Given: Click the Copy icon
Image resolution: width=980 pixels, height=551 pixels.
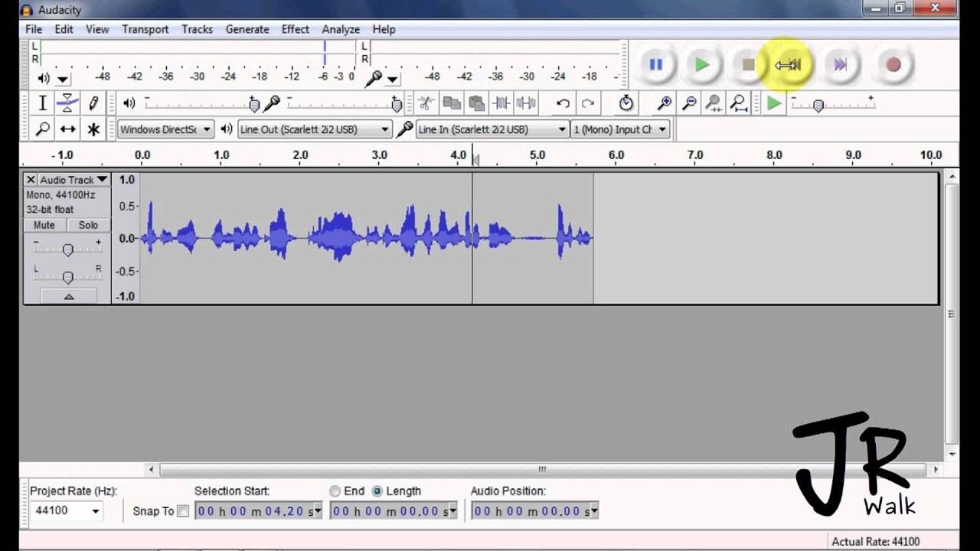Looking at the screenshot, I should [x=452, y=103].
